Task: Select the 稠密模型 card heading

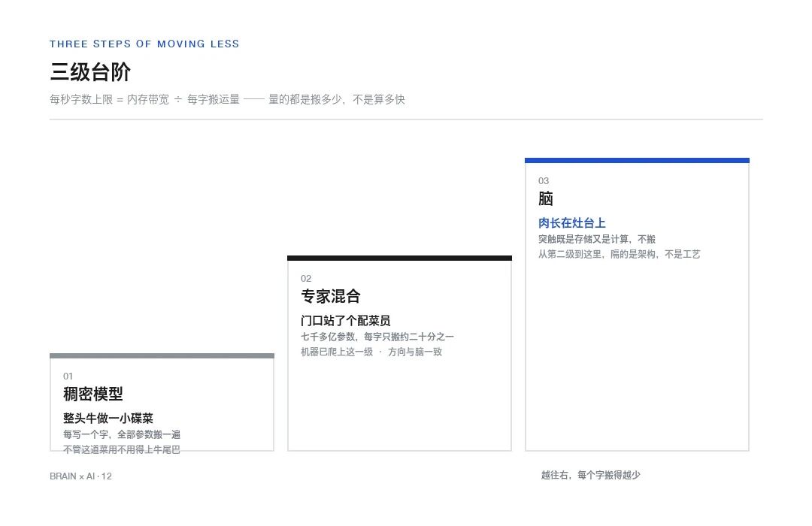Action: pos(93,394)
